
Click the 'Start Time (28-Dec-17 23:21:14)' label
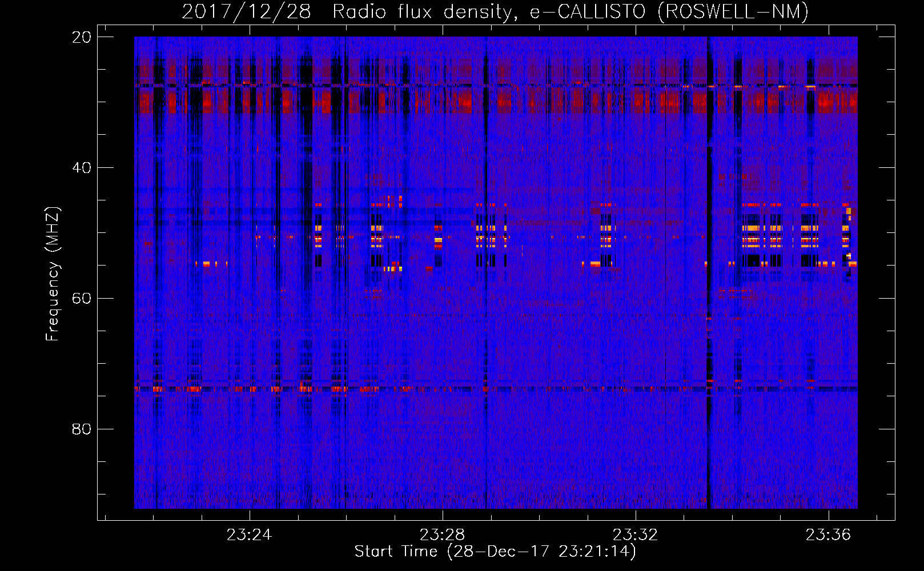click(x=495, y=552)
